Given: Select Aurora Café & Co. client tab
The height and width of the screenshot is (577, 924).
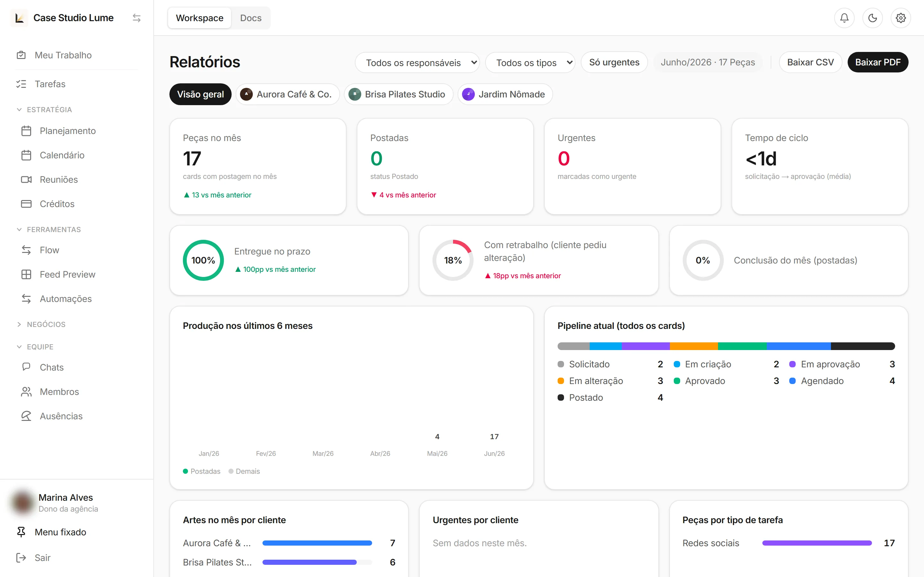Looking at the screenshot, I should (287, 94).
